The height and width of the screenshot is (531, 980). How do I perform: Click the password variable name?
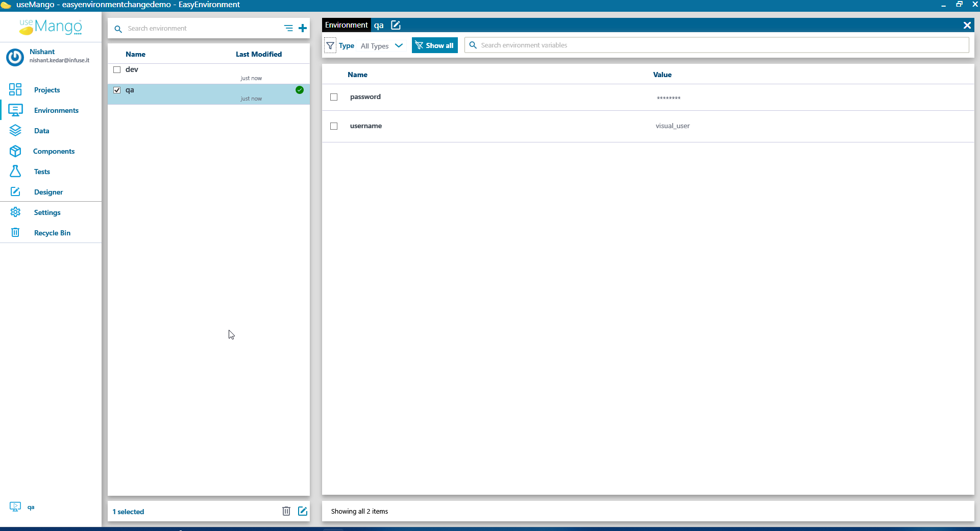coord(365,97)
